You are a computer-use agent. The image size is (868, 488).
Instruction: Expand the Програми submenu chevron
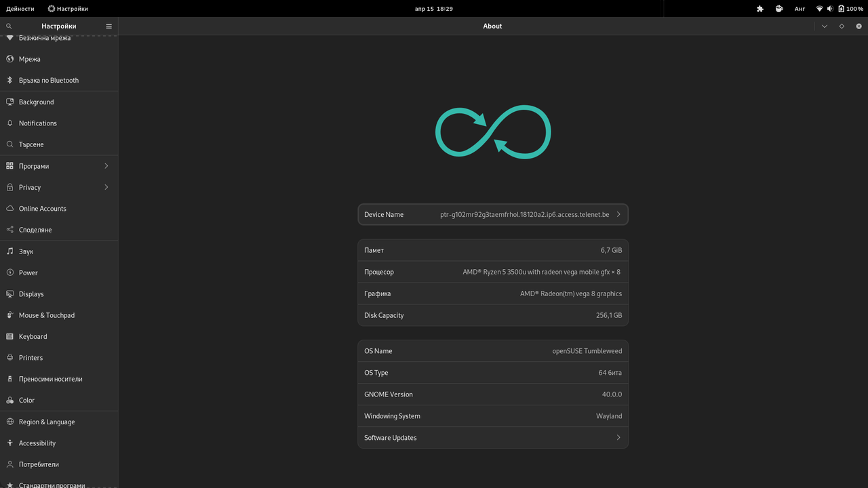tap(106, 166)
